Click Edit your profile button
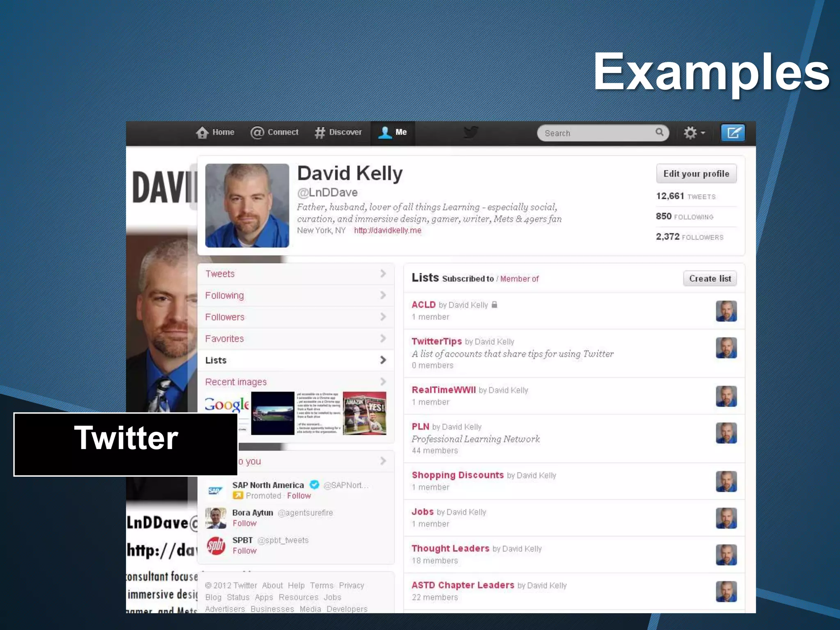The image size is (840, 630). pyautogui.click(x=696, y=173)
